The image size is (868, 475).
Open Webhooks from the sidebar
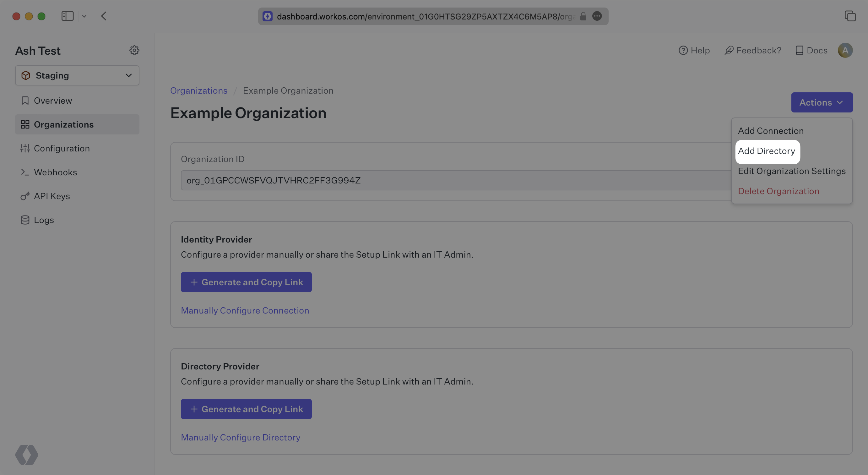(55, 172)
